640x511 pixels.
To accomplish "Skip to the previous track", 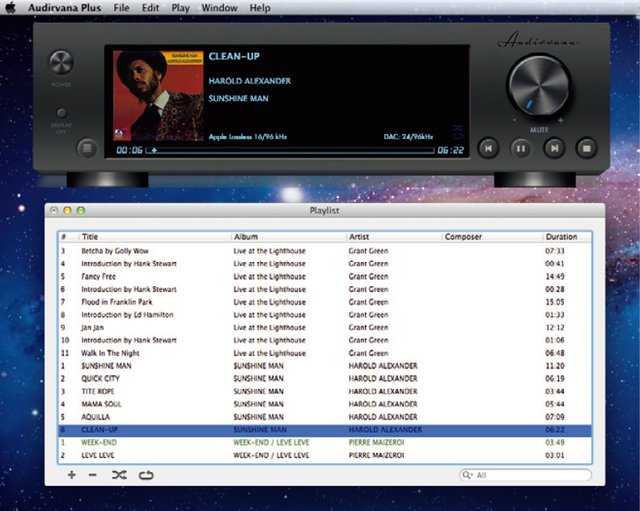I will click(x=488, y=148).
